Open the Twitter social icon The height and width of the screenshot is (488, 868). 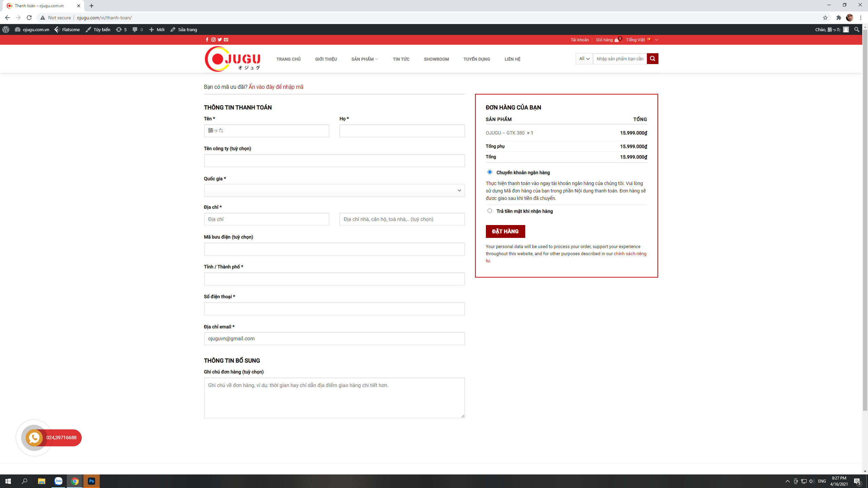coord(220,40)
